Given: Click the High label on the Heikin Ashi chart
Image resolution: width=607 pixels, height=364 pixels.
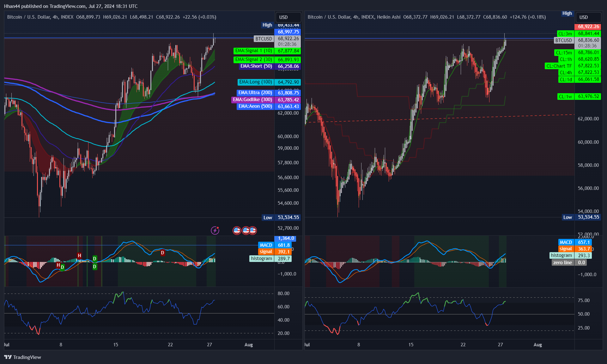Looking at the screenshot, I should pos(567,13).
